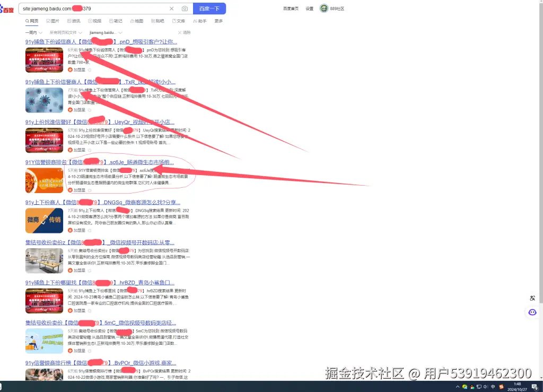Toggle the 中 input method indicator

click(493, 387)
